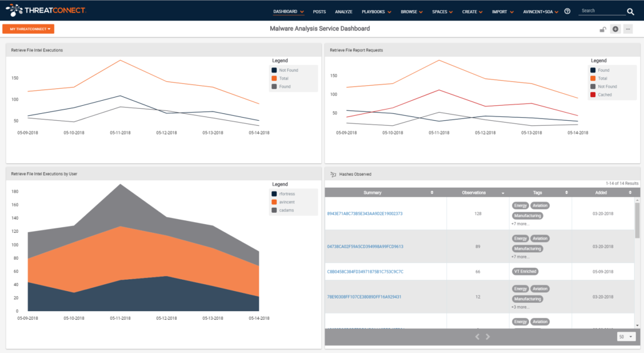This screenshot has height=353, width=644.
Task: Open the help question mark icon
Action: click(x=567, y=11)
